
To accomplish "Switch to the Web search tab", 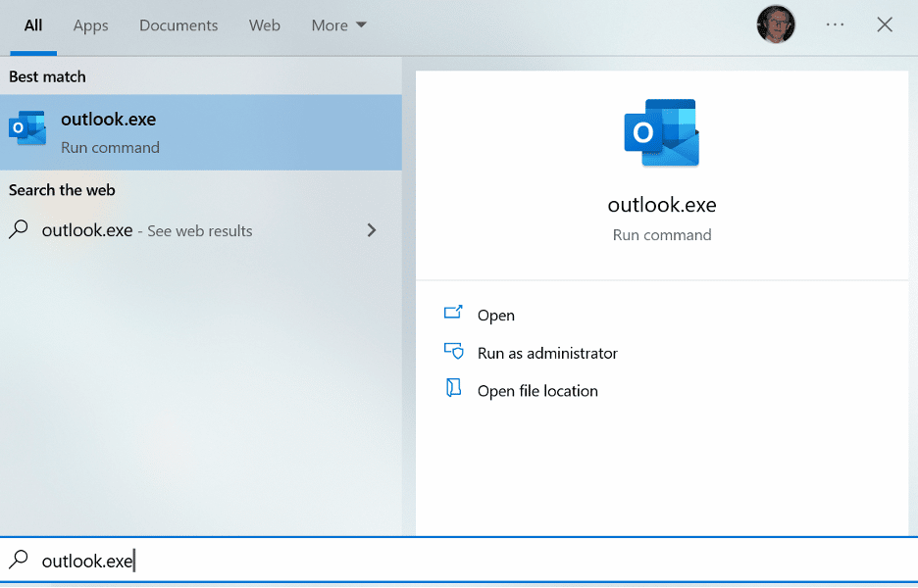I will pos(265,25).
